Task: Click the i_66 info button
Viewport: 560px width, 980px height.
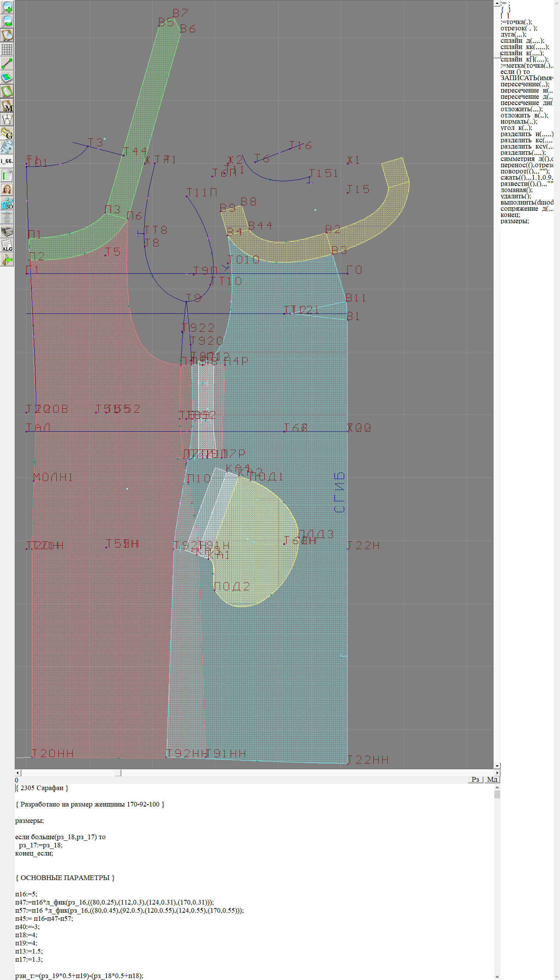Action: pos(7,161)
